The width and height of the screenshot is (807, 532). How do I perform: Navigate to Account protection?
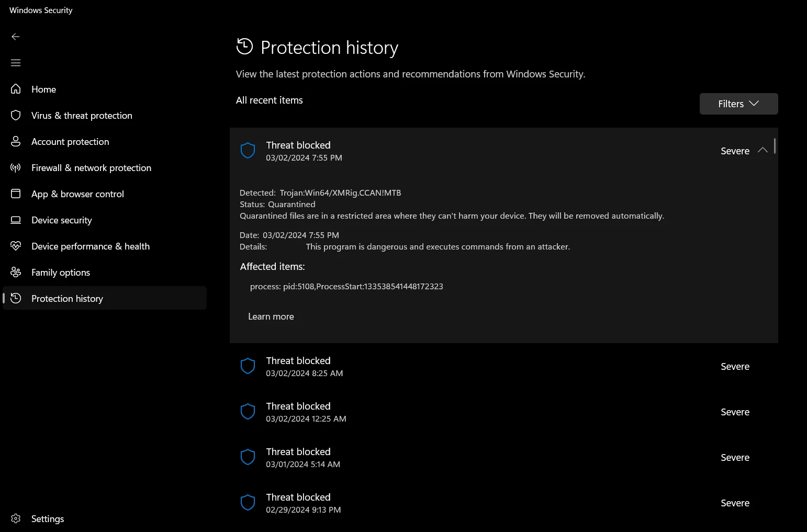click(105, 141)
